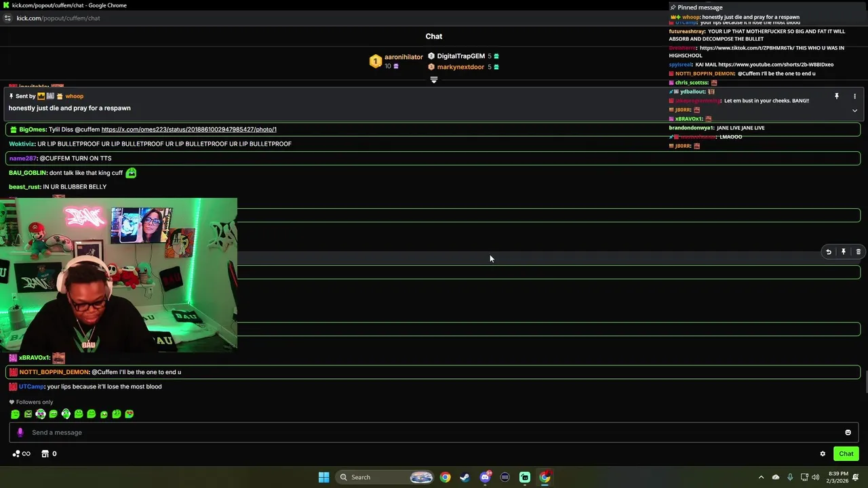Click the webcam overlay video

click(119, 275)
